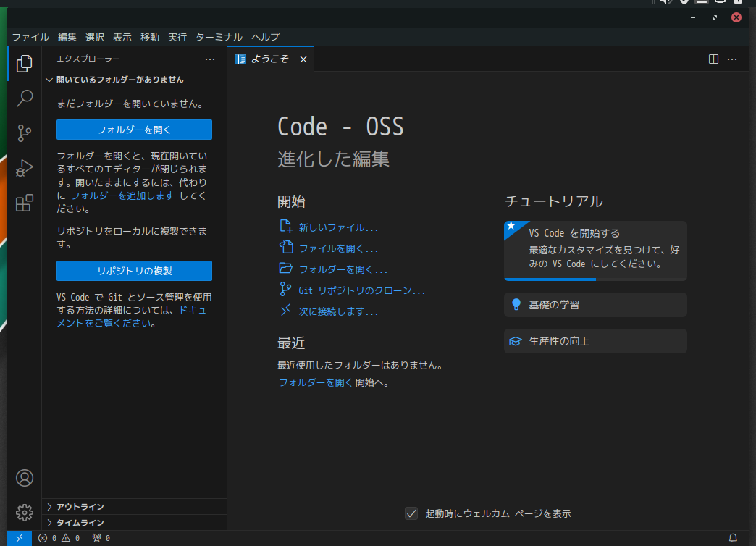
Task: Select the ようこそ editor tab
Action: (x=271, y=59)
